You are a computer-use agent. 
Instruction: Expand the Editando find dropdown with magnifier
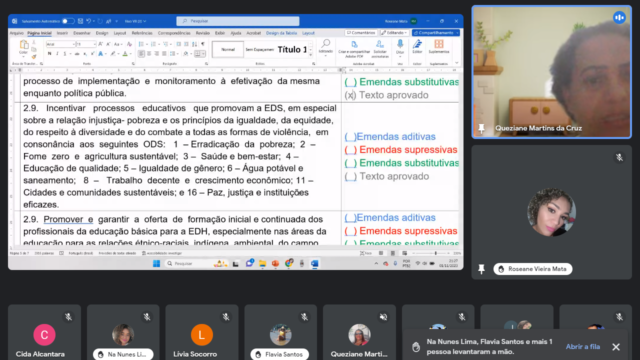pos(325,47)
